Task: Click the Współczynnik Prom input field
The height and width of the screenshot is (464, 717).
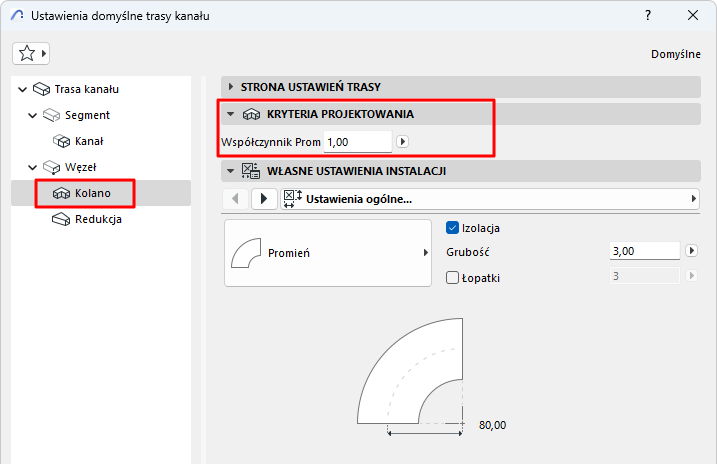Action: point(358,142)
